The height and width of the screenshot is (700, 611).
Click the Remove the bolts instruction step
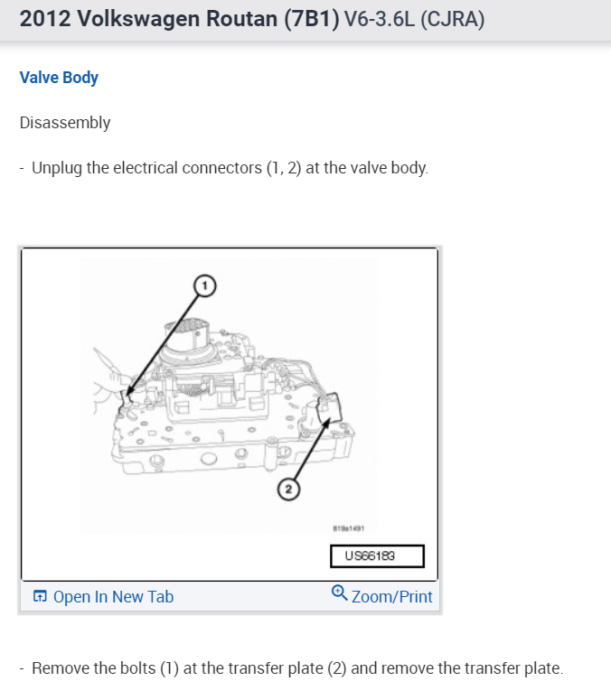[x=296, y=668]
